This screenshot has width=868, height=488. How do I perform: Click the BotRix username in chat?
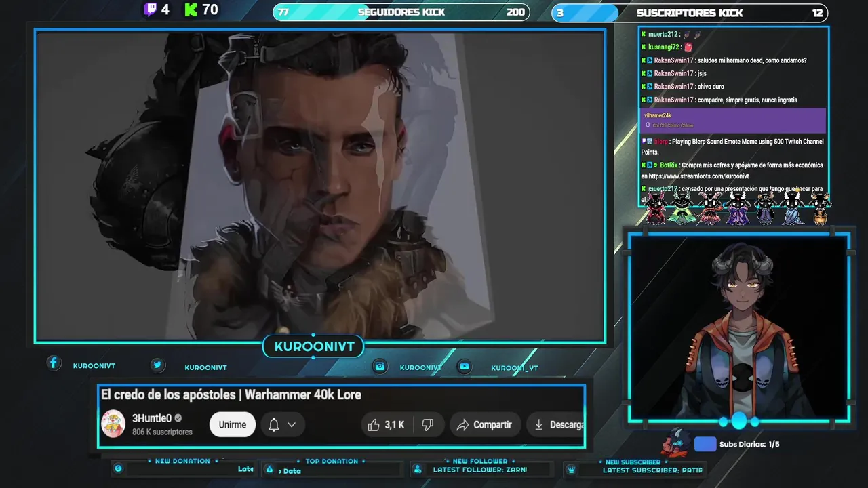[x=669, y=165]
